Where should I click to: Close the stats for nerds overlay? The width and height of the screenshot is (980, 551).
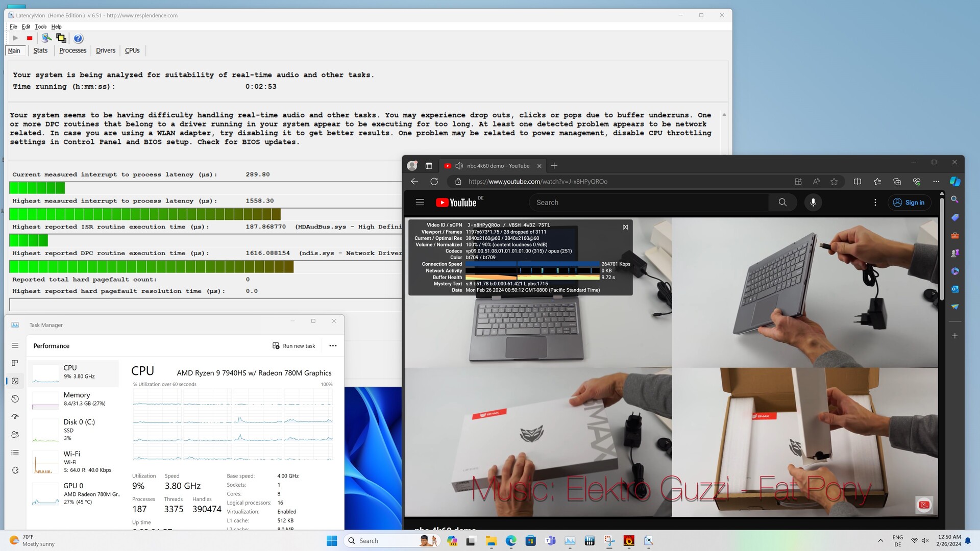[625, 227]
